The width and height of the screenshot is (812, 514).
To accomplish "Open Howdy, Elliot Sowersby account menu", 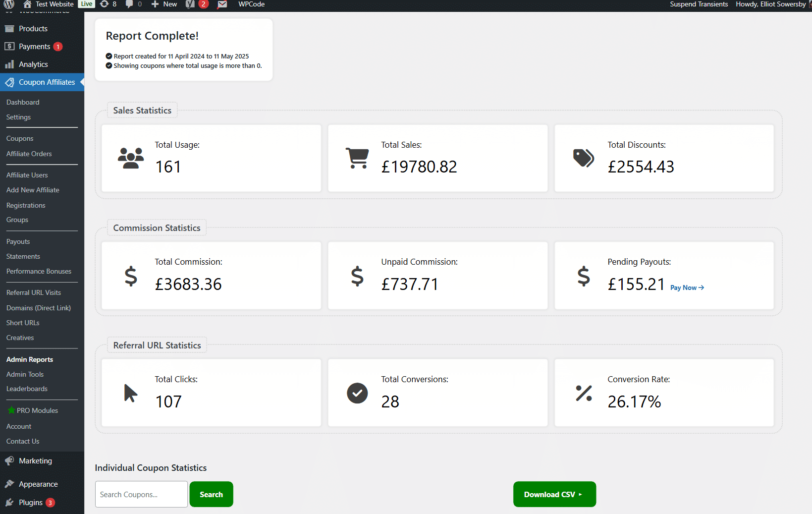I will [x=770, y=4].
